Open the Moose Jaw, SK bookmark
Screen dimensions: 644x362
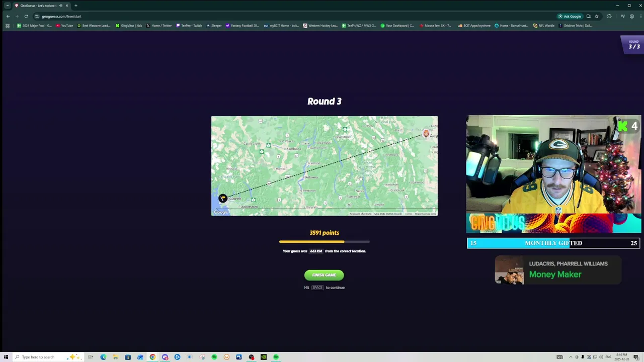(435, 26)
